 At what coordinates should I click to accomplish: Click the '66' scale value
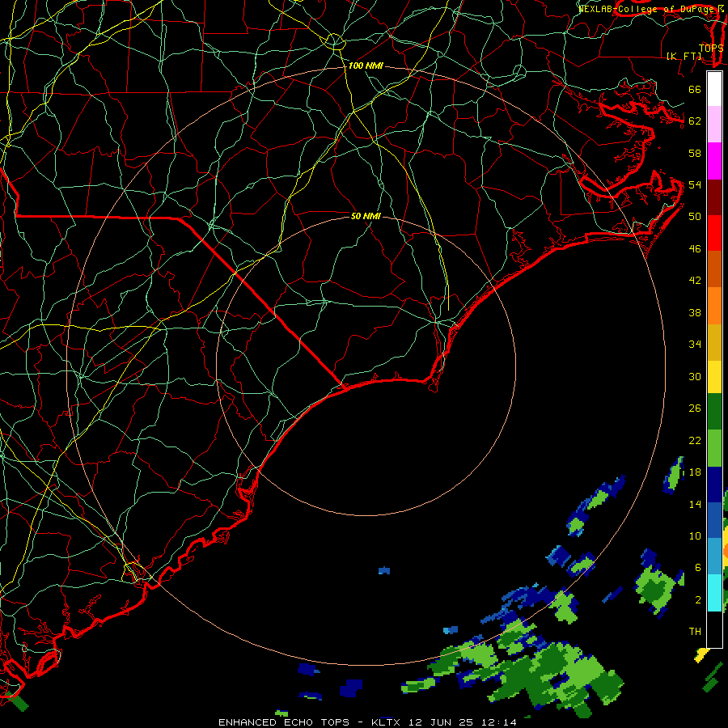(695, 89)
